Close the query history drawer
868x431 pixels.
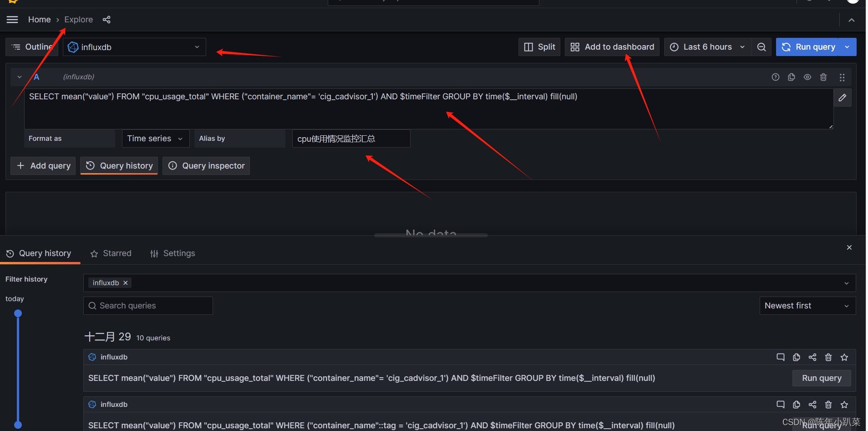pos(849,247)
